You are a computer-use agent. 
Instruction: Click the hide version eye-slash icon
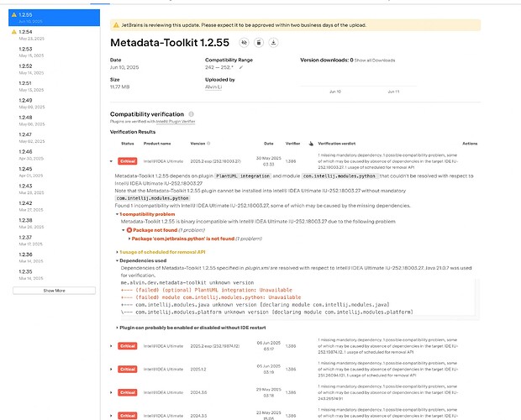pyautogui.click(x=245, y=43)
